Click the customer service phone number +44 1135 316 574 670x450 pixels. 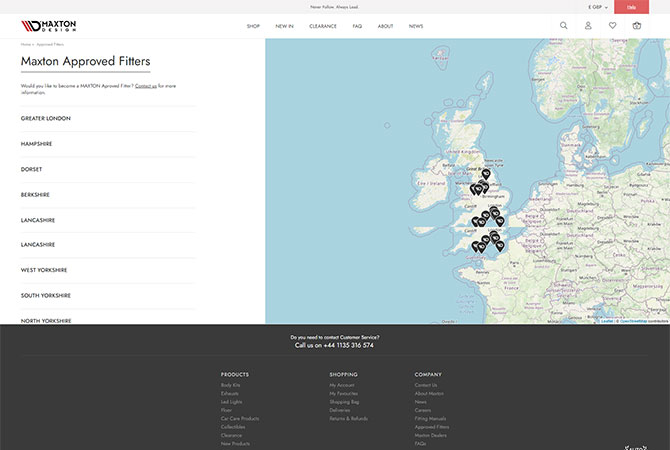348,345
